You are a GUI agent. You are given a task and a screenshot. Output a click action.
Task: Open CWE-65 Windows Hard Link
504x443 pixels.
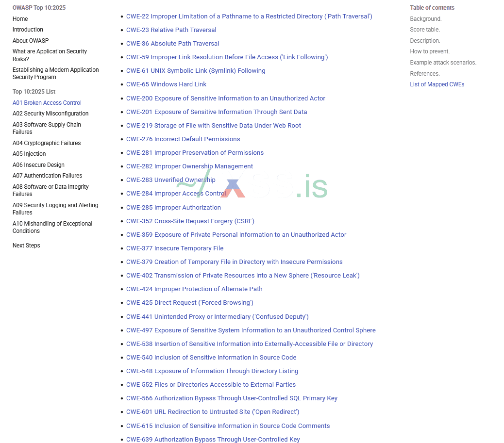pyautogui.click(x=166, y=84)
